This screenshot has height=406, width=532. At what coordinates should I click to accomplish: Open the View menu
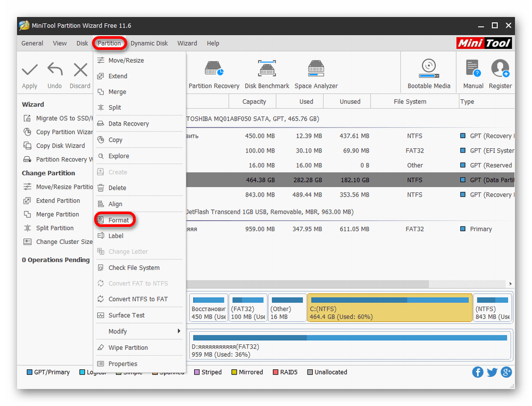click(x=60, y=44)
